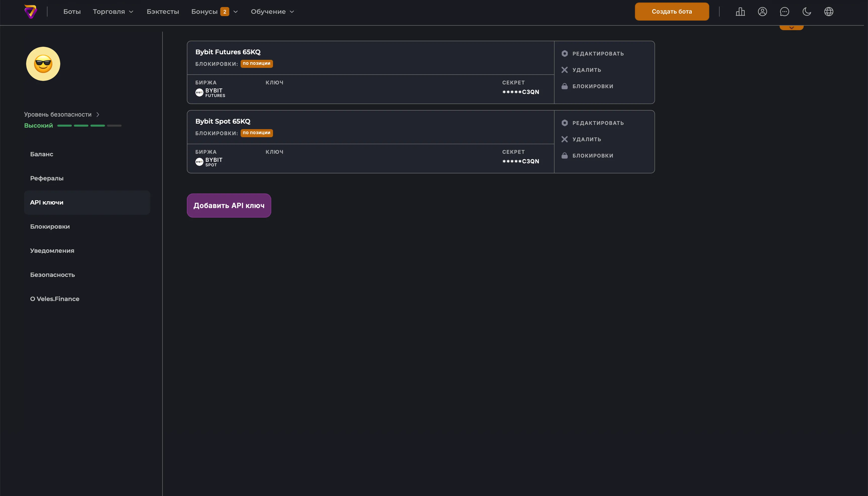Screen dimensions: 868x496
Task: Open the chat support icon
Action: coord(784,11)
